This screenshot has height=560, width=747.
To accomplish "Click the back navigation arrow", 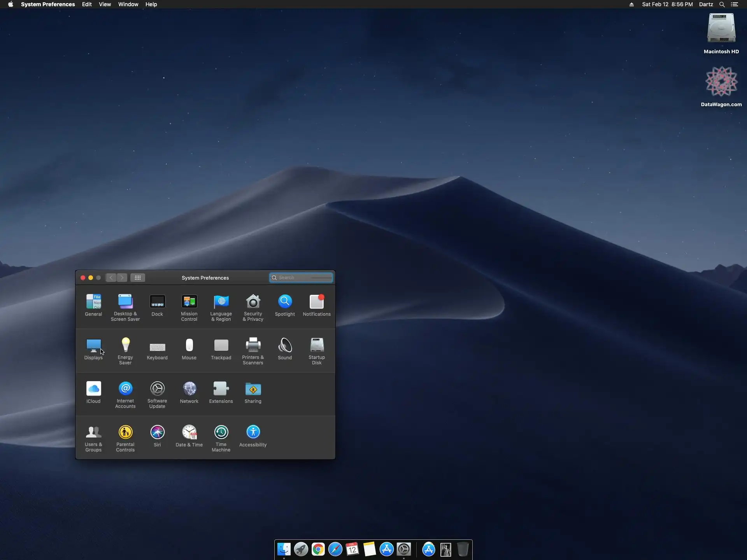I will pyautogui.click(x=111, y=278).
